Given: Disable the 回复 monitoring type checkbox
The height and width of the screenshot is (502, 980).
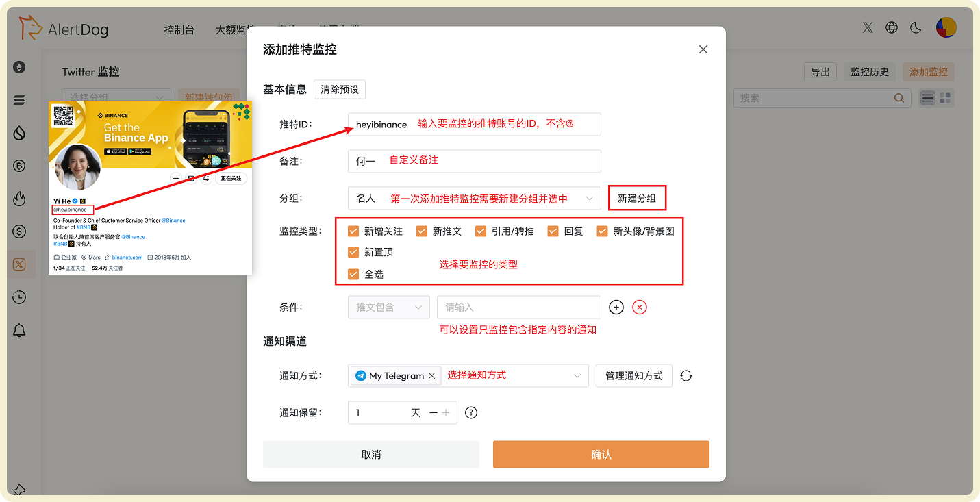Looking at the screenshot, I should pos(553,231).
